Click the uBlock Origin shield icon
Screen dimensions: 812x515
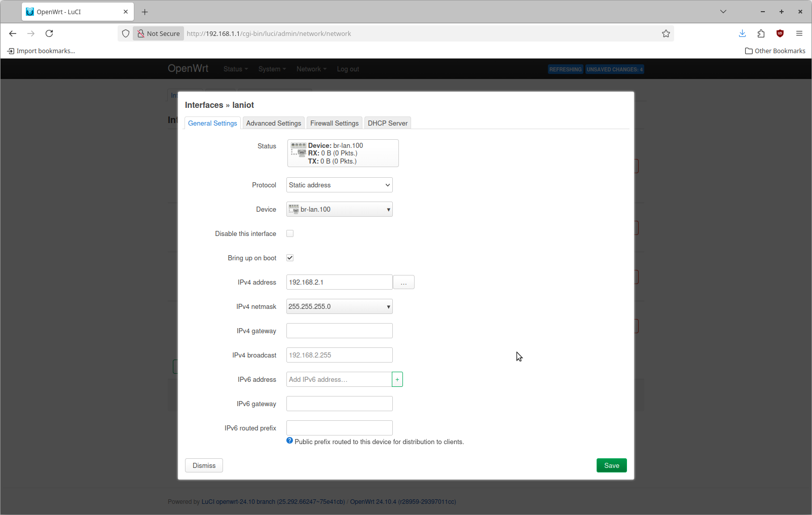point(780,33)
